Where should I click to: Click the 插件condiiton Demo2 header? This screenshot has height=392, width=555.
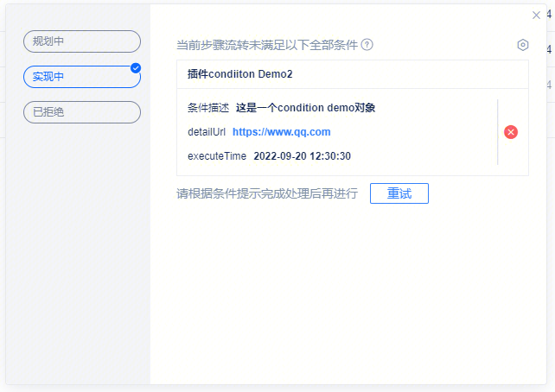click(x=239, y=74)
